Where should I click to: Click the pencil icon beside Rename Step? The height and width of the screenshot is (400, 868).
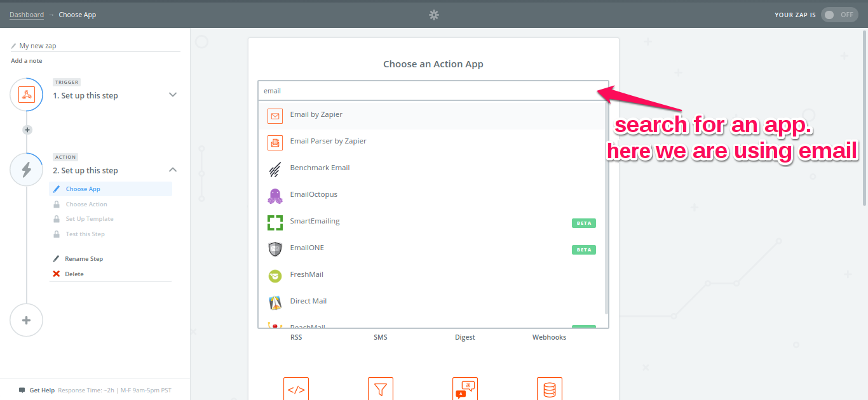click(57, 259)
